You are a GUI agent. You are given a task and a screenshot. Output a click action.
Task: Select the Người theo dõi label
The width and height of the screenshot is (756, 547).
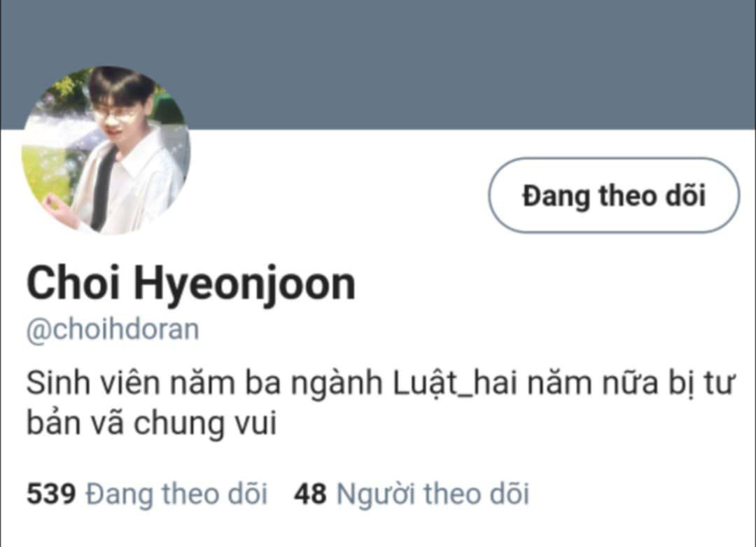[433, 494]
